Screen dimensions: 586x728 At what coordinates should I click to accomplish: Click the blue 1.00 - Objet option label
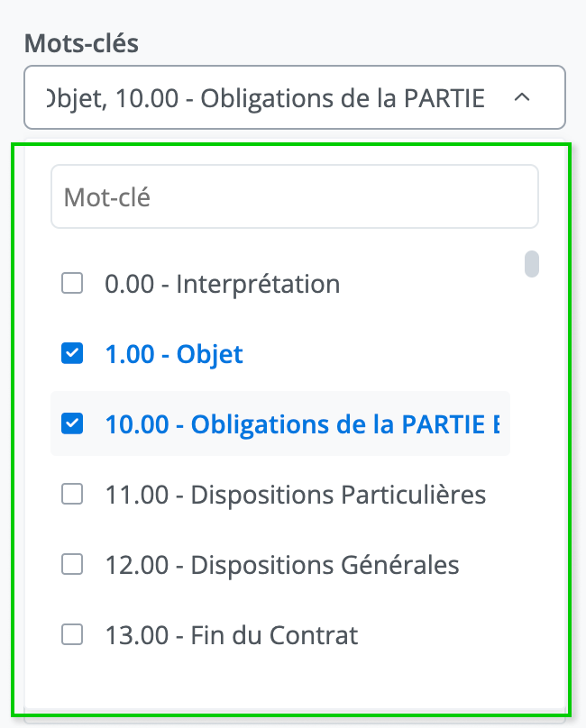pos(174,354)
